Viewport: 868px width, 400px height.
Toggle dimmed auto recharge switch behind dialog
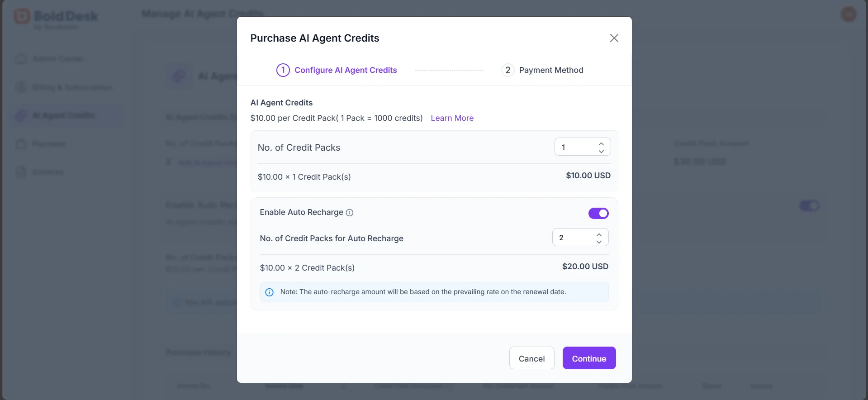[809, 206]
